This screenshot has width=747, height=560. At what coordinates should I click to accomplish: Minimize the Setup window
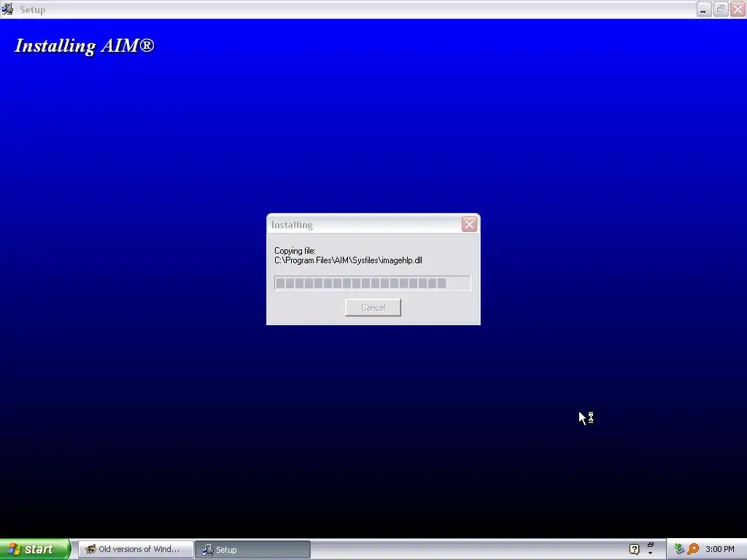click(x=703, y=9)
